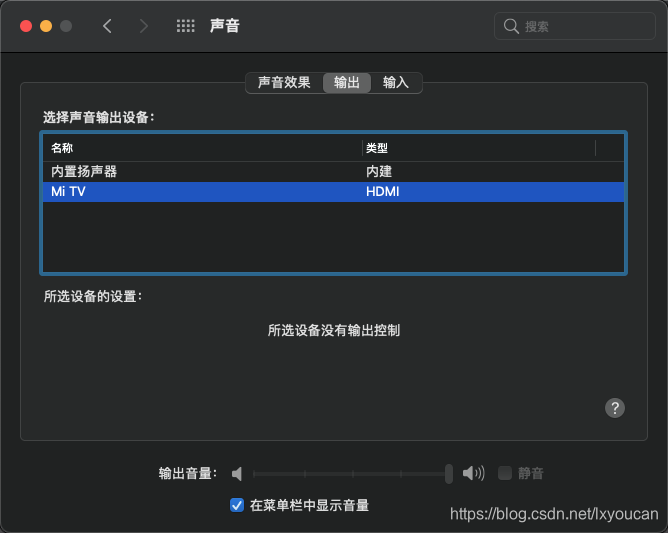The height and width of the screenshot is (533, 668).
Task: Select the 输出 tab
Action: point(346,82)
